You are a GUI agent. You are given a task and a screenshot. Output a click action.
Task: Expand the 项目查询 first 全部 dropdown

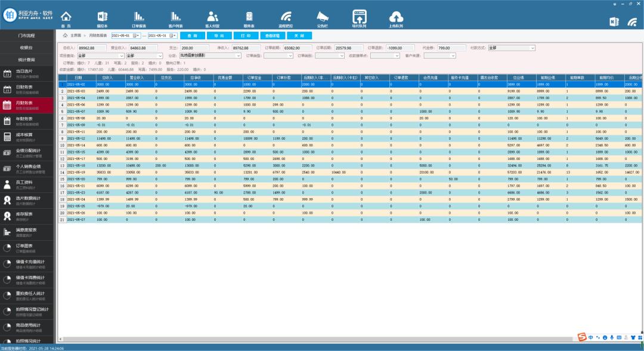(122, 56)
